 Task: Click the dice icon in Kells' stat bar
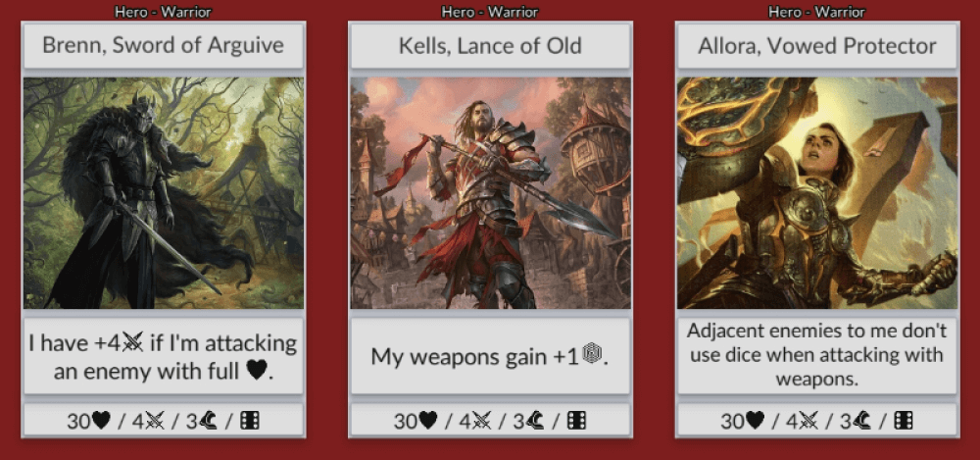click(x=576, y=422)
